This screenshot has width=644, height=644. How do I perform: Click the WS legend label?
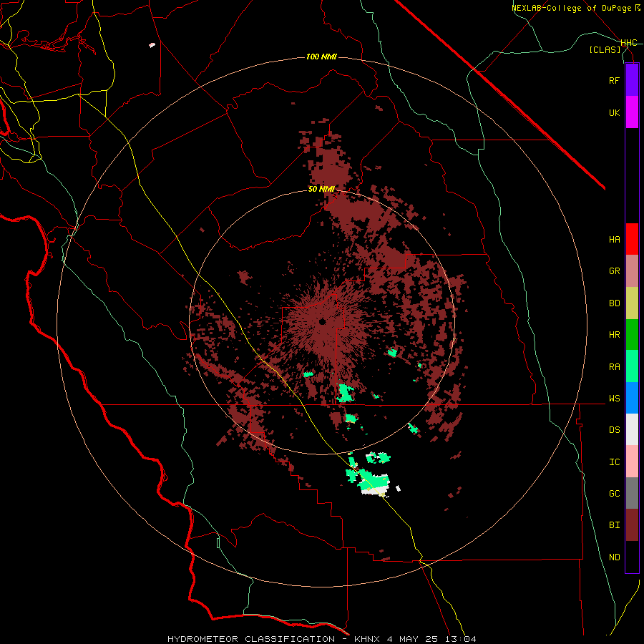point(614,399)
